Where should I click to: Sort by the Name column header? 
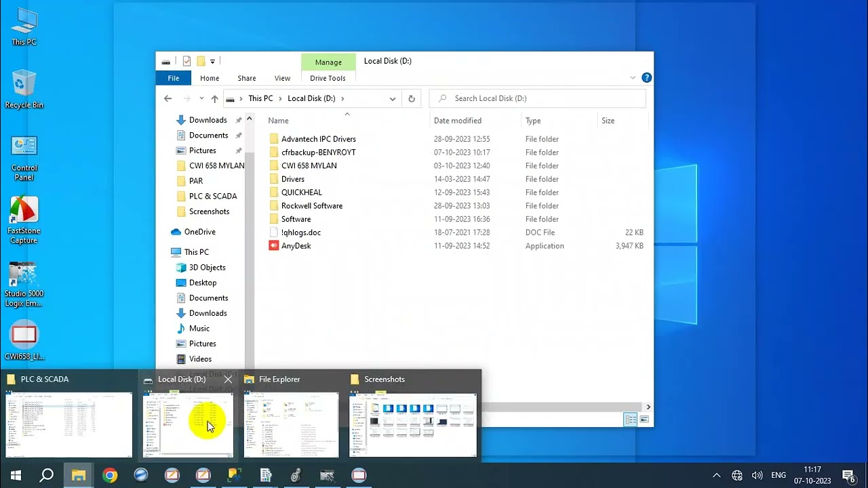[278, 121]
